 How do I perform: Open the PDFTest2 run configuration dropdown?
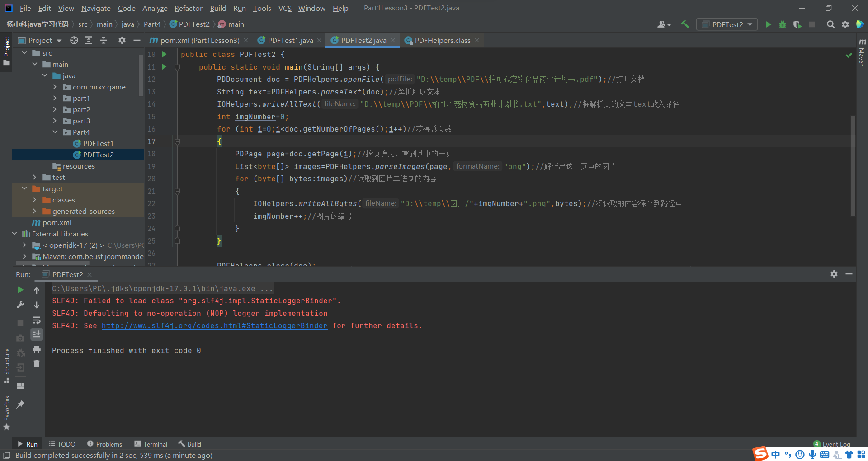727,24
